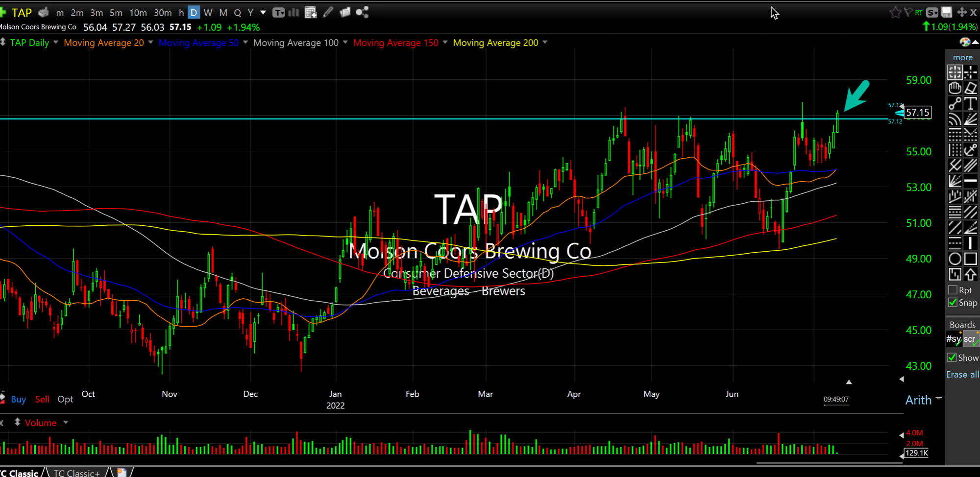Toggle the RT real-time indicator

pyautogui.click(x=919, y=13)
